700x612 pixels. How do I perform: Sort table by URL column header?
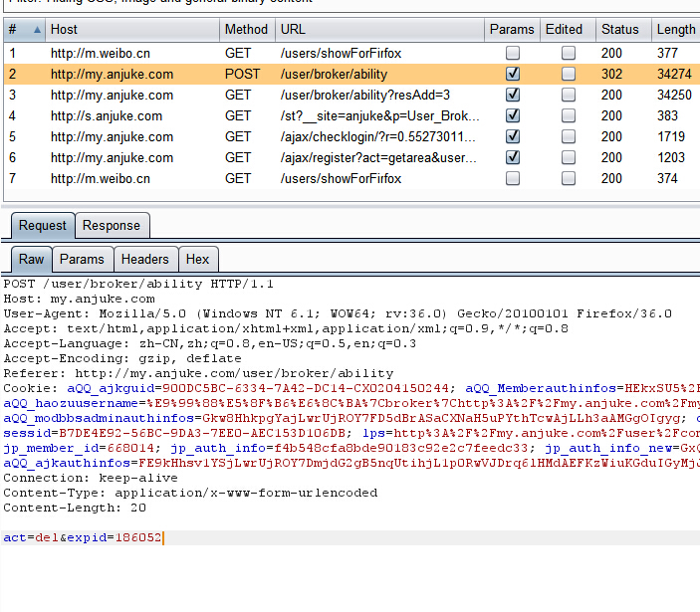[x=379, y=30]
